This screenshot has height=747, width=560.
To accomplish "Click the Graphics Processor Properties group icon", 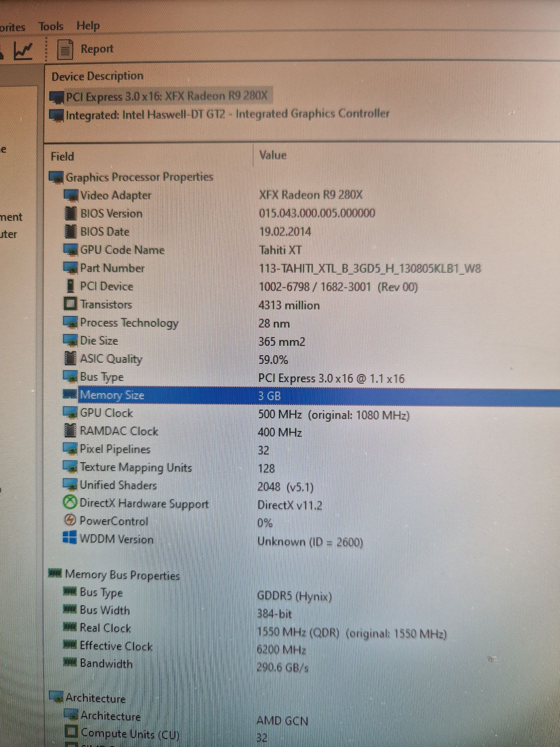I will pyautogui.click(x=56, y=177).
